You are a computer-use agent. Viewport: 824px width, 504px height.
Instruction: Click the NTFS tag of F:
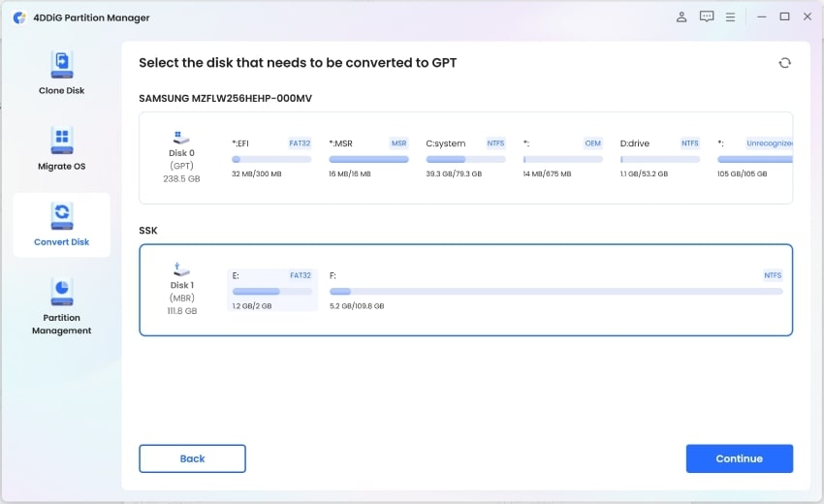pos(773,275)
